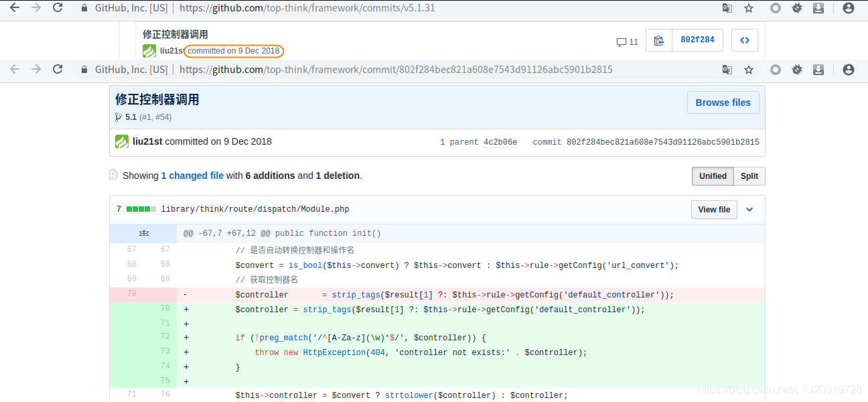Image resolution: width=868 pixels, height=402 pixels.
Task: Go forward in the commits/v5.1.31 browser toolbar
Action: point(36,8)
